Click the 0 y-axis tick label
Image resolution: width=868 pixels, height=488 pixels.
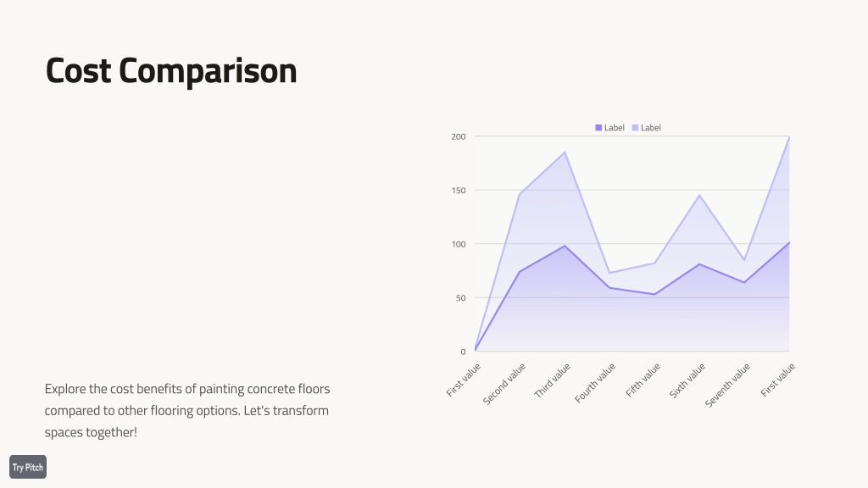coord(464,352)
